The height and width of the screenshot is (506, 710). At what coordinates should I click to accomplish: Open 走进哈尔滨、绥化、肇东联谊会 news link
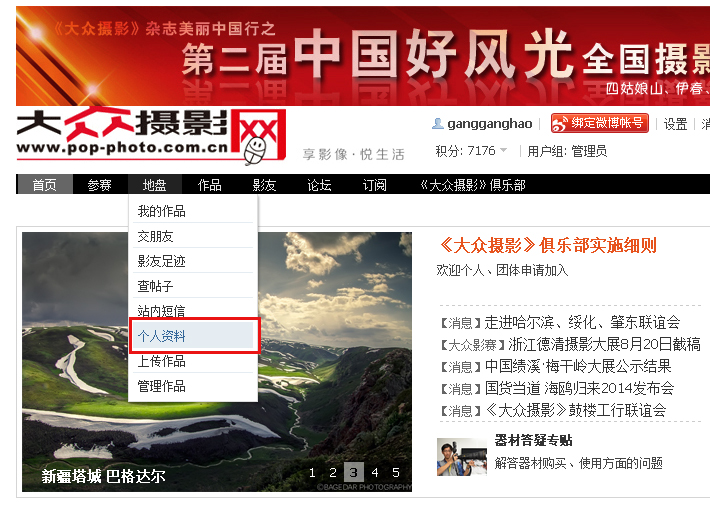tap(582, 322)
